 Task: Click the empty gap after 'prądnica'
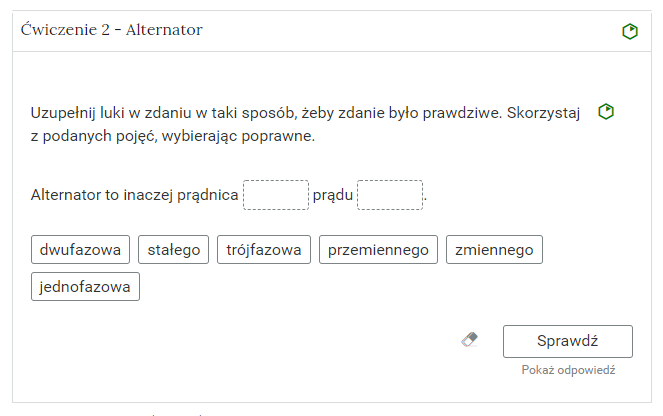[276, 195]
